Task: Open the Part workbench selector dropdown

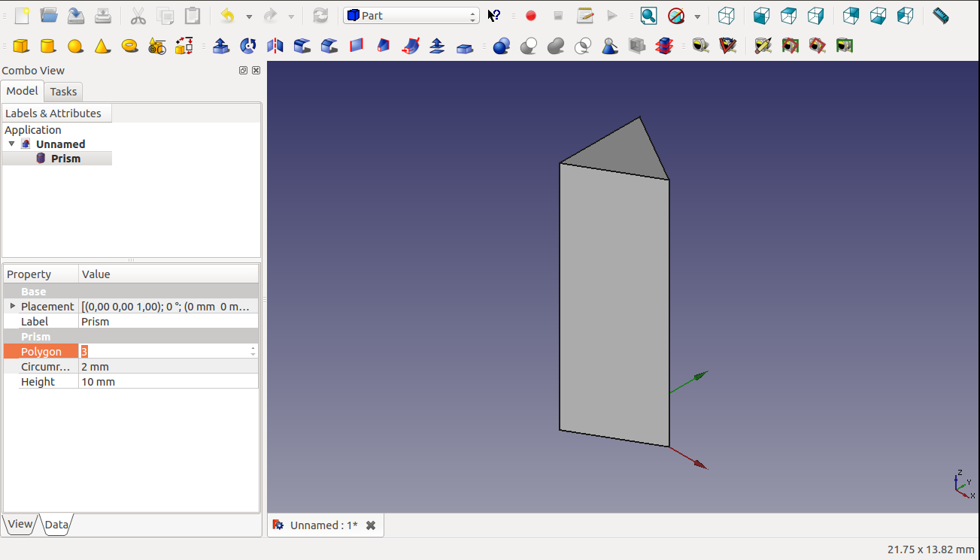Action: pyautogui.click(x=411, y=16)
